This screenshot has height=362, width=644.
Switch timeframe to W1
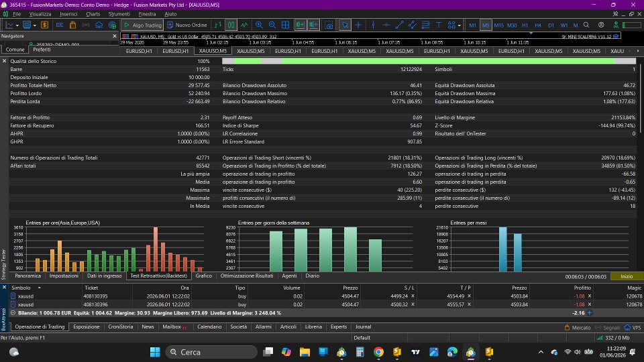[564, 25]
